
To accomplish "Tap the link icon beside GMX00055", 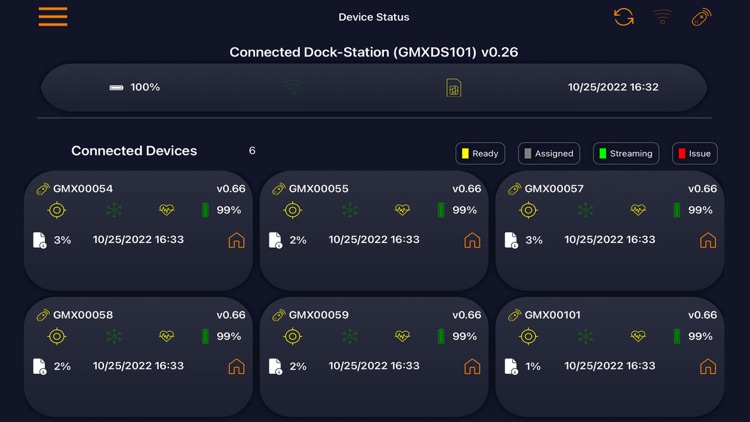I will click(x=279, y=189).
